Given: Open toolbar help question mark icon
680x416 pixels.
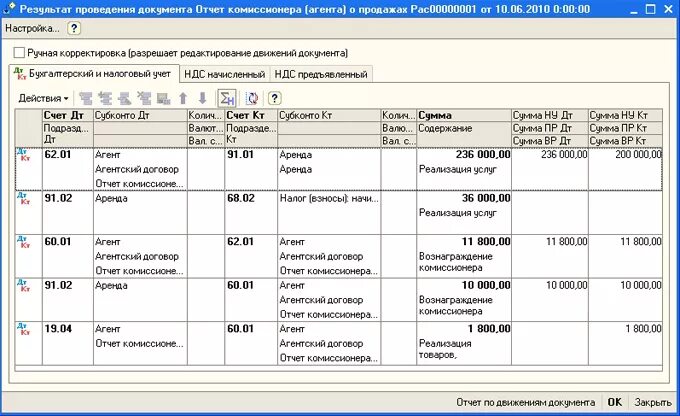Looking at the screenshot, I should pos(274,98).
